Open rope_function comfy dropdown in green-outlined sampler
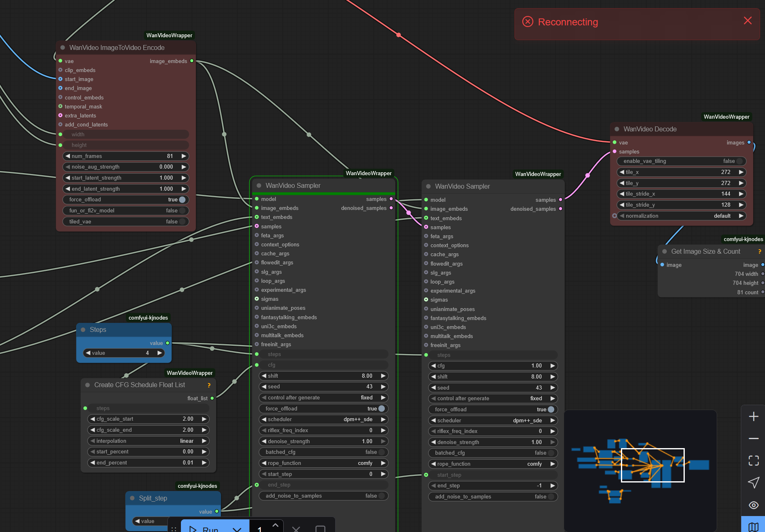765x532 pixels. [323, 463]
